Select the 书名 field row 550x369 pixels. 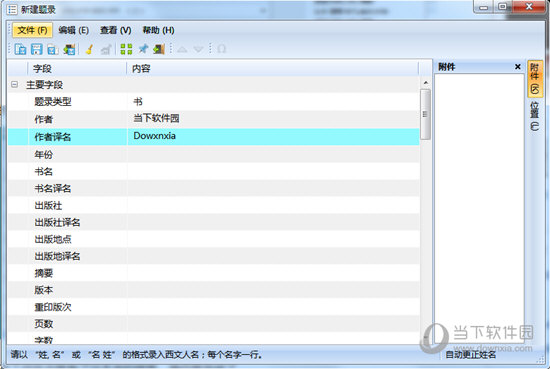[x=214, y=172]
